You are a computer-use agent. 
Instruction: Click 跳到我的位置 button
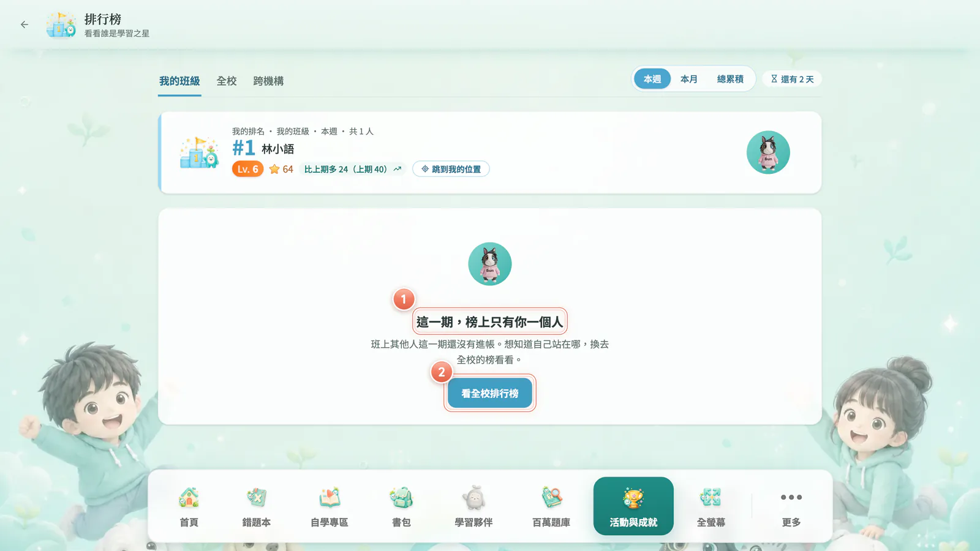[451, 169]
